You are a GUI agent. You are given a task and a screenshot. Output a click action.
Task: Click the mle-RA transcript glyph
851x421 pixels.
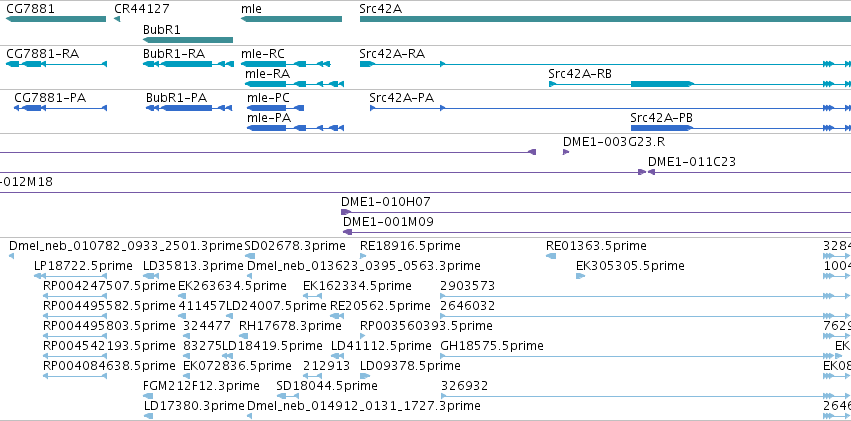tap(294, 84)
